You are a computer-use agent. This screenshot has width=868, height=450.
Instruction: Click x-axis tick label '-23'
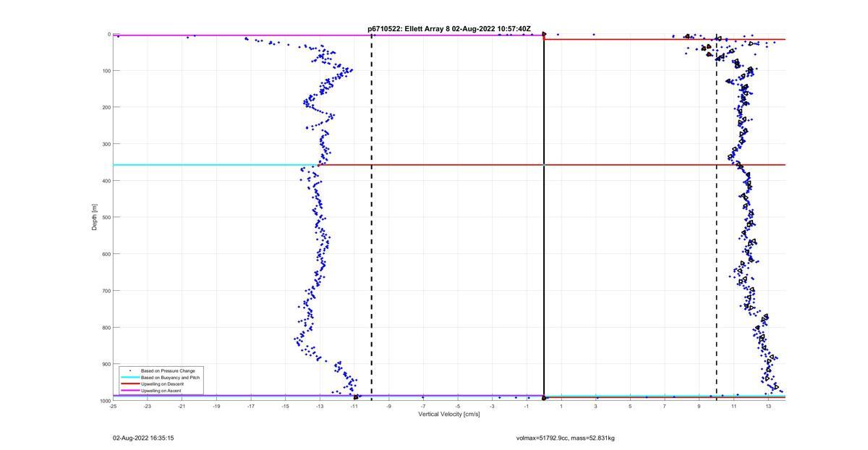tap(148, 407)
